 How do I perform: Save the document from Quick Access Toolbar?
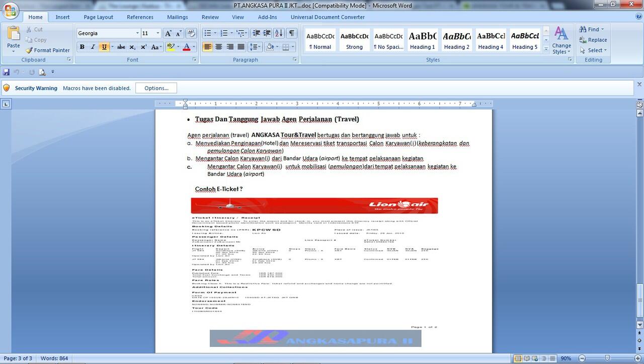pos(7,72)
